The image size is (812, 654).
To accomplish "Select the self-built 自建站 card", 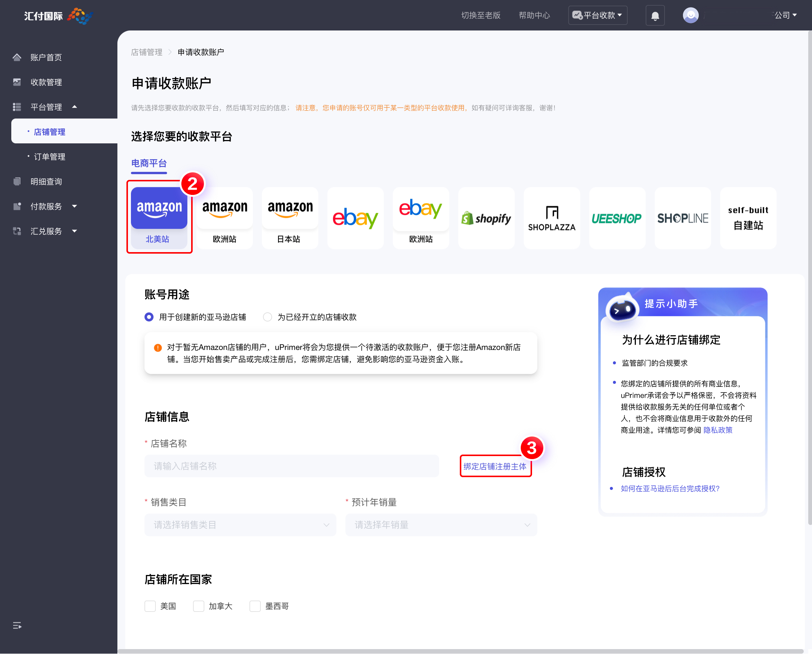I will pos(748,218).
